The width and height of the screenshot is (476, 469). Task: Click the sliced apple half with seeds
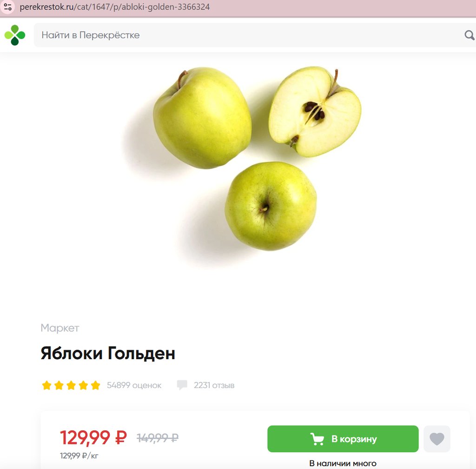tap(315, 112)
